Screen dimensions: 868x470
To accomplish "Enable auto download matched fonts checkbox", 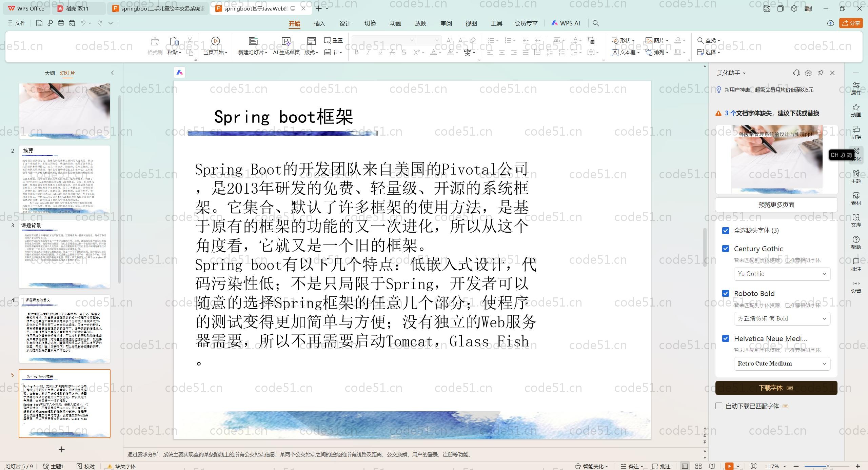I will (x=719, y=406).
